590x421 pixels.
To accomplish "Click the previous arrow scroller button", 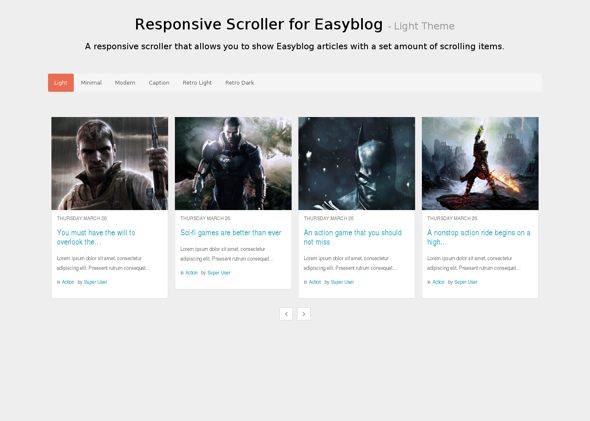I will [286, 314].
